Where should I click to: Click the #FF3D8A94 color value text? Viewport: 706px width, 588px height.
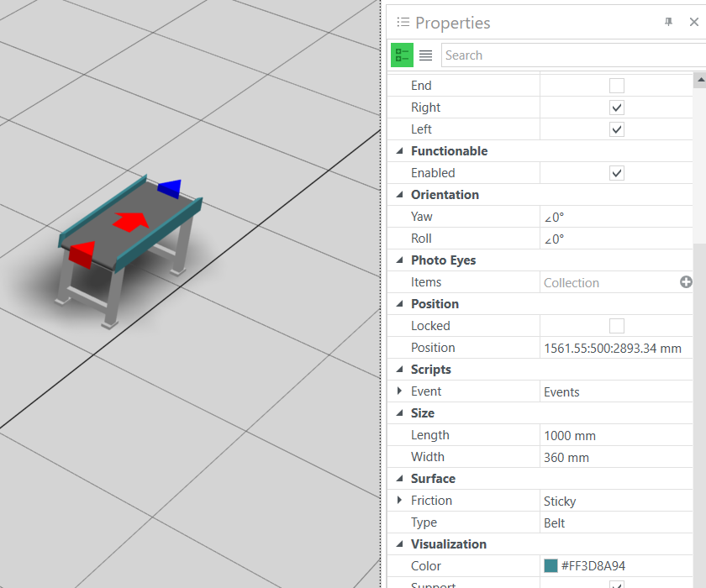[x=593, y=565]
